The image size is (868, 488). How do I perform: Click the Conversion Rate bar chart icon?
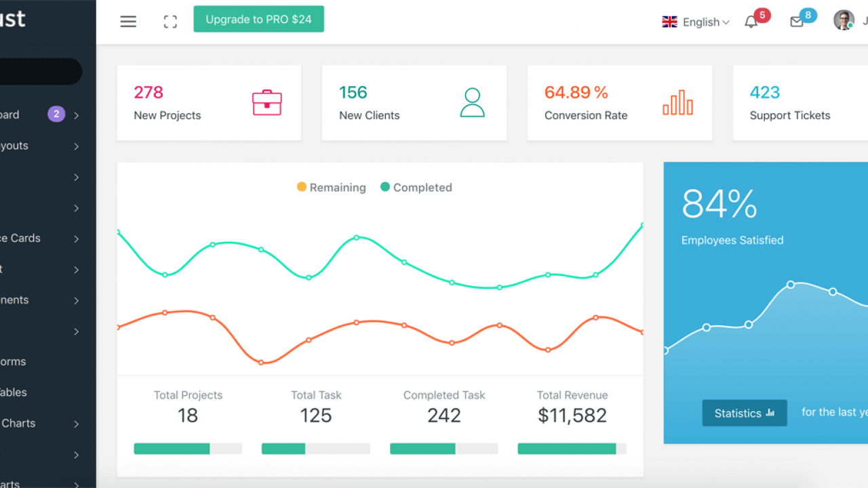coord(677,102)
